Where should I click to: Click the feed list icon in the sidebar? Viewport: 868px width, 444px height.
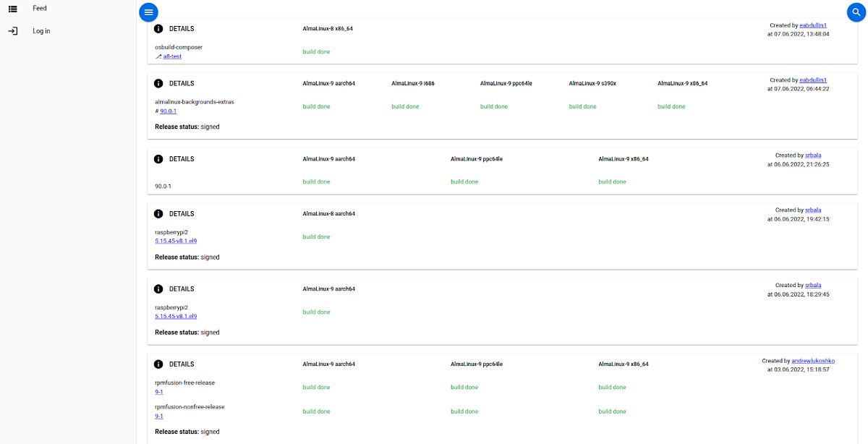(x=12, y=7)
